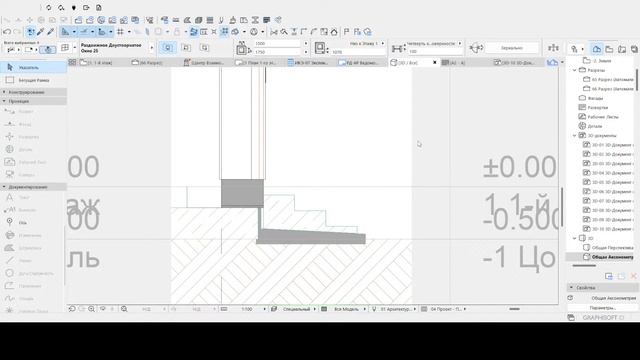Collapse the Проекция toolbox group
640x360 pixels.
33,101
